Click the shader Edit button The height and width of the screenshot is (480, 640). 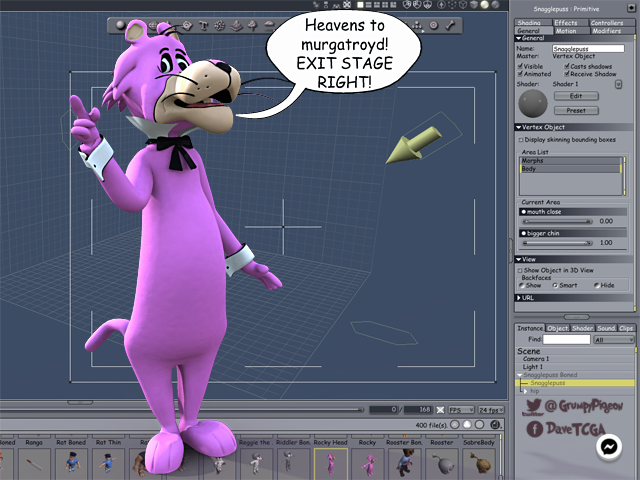click(576, 96)
